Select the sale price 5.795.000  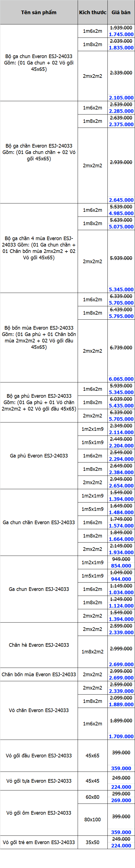pos(121,316)
